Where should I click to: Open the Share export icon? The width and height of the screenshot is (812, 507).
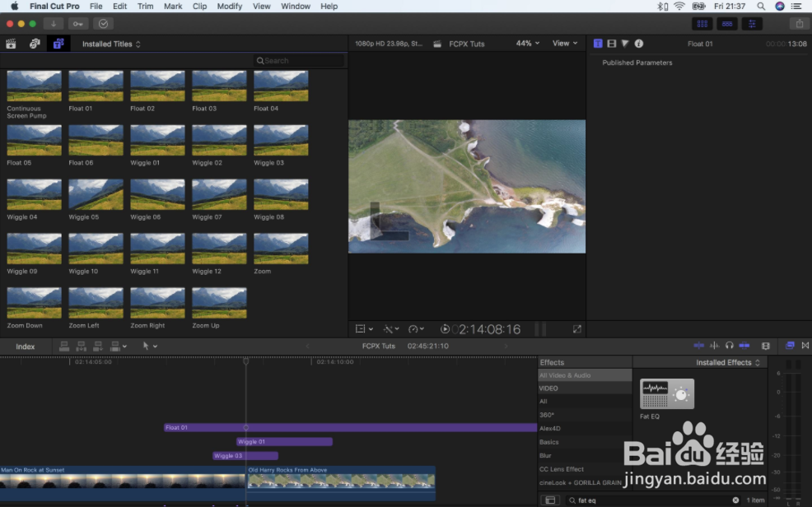[797, 24]
